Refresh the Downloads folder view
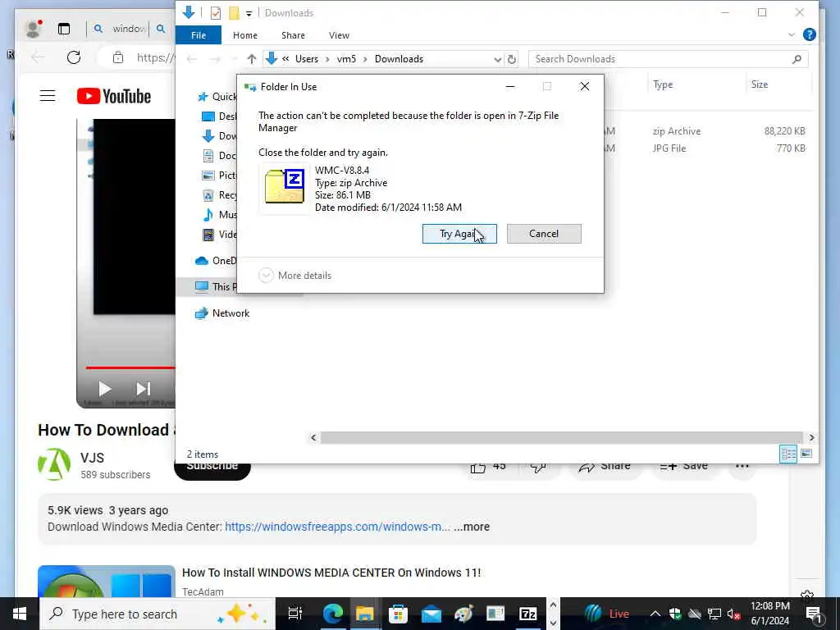 click(x=512, y=59)
